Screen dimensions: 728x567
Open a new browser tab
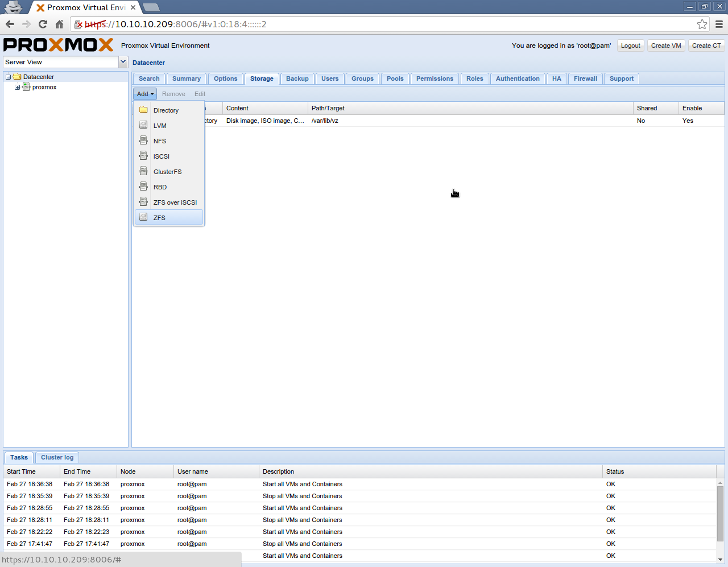coord(151,7)
